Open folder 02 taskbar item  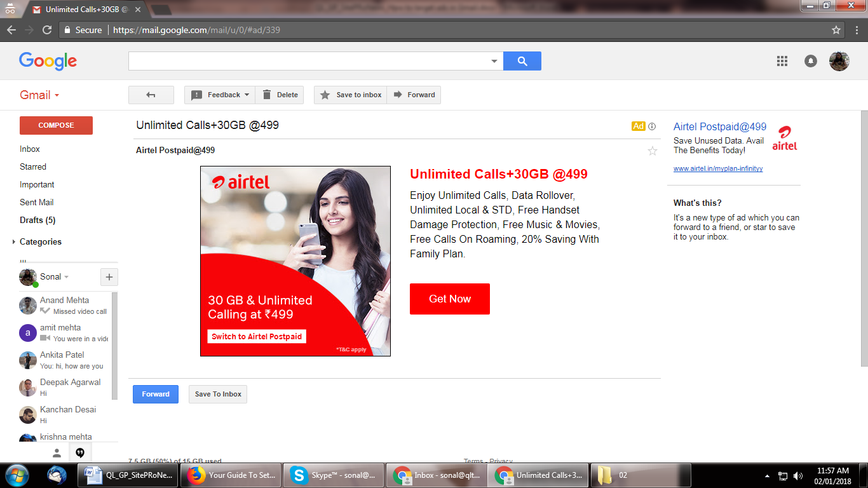click(x=642, y=475)
